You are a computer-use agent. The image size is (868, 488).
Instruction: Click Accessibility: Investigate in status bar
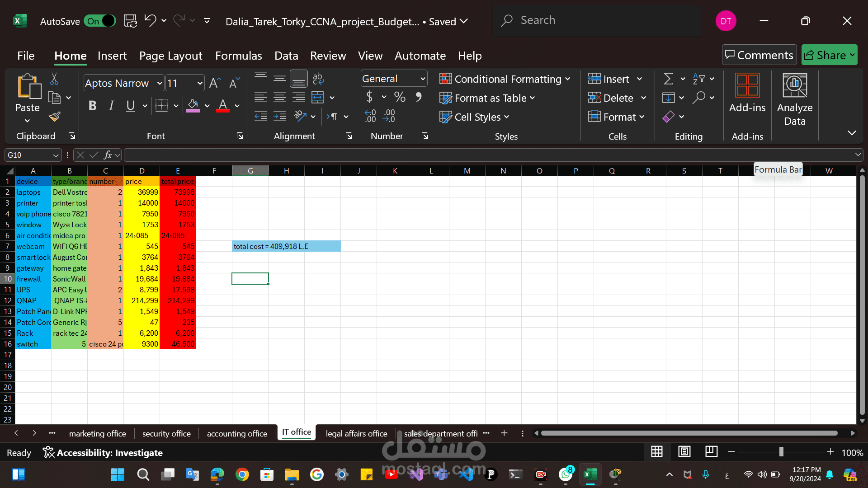(103, 452)
